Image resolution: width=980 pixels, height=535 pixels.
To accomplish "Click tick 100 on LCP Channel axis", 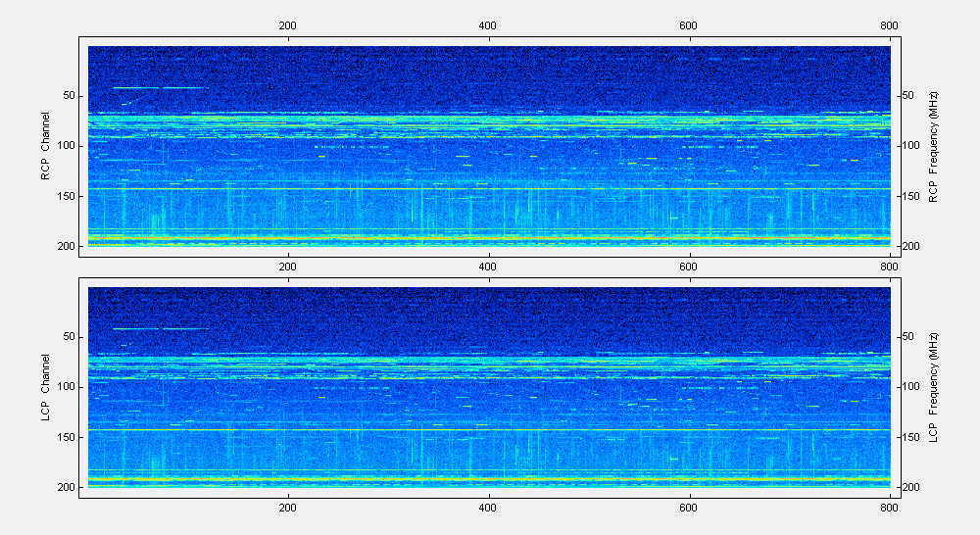I will click(67, 387).
